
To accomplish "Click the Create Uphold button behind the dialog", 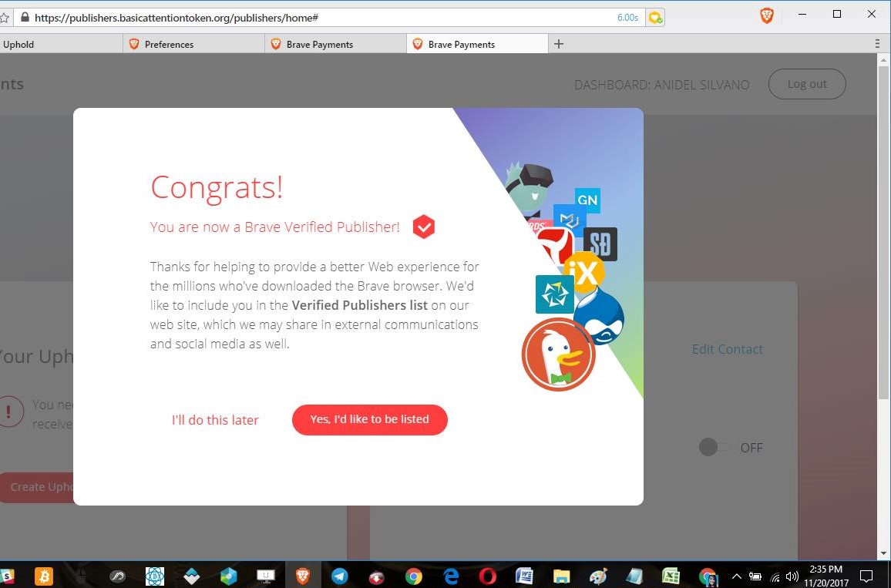I will (x=36, y=488).
